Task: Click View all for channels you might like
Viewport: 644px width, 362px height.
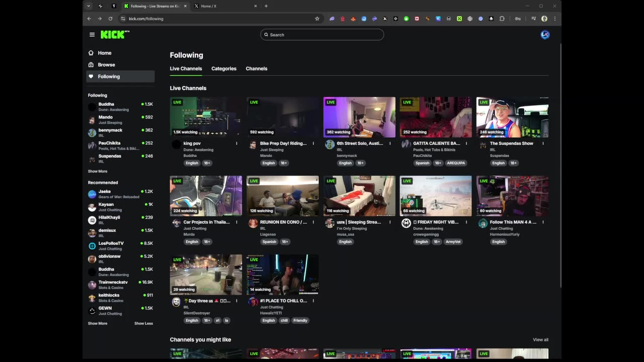Action: pos(541,340)
